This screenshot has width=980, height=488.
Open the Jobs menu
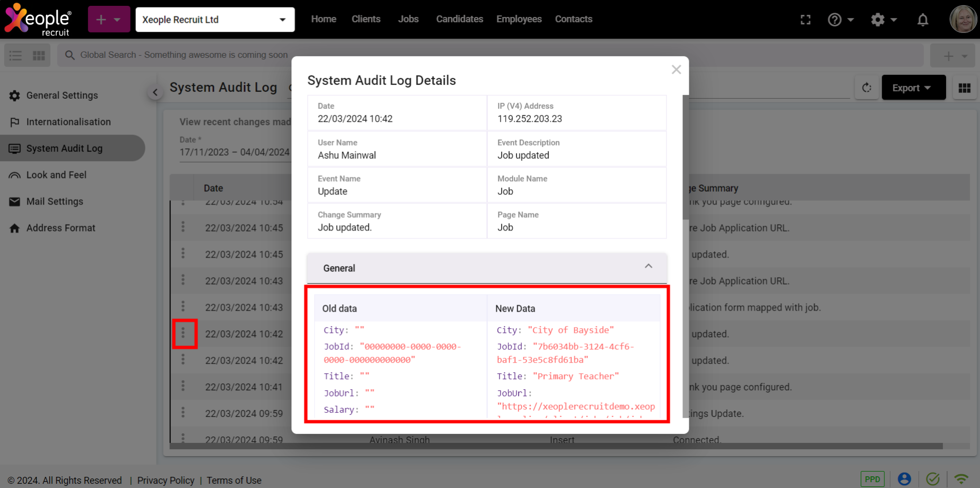click(x=408, y=19)
